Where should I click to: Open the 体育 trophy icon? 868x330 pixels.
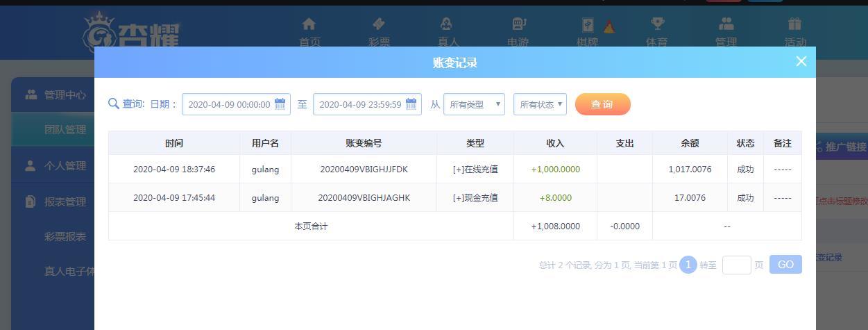(656, 25)
